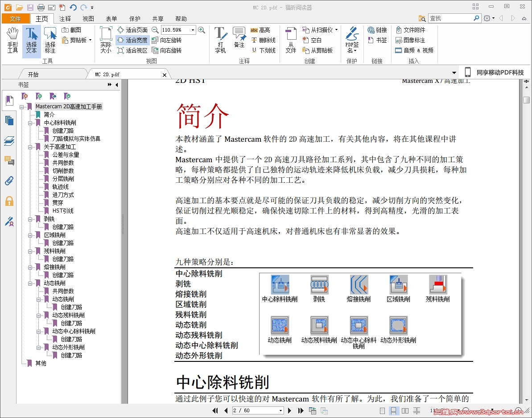
Task: Switch to continuous facing pages display mode
Action: (x=417, y=410)
